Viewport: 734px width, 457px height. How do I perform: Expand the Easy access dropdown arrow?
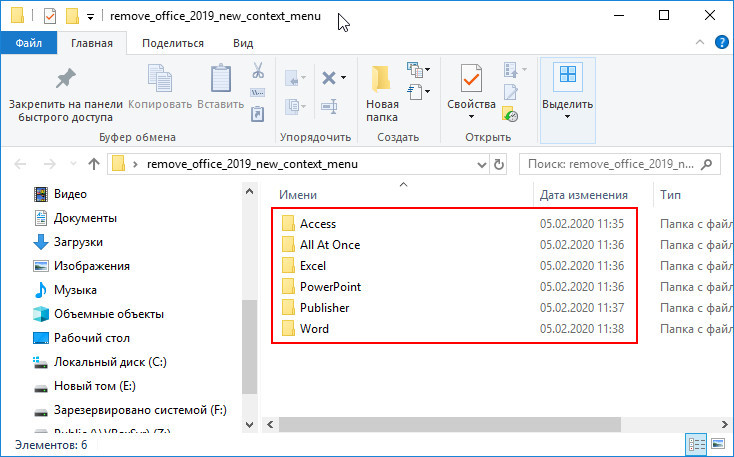[x=427, y=92]
